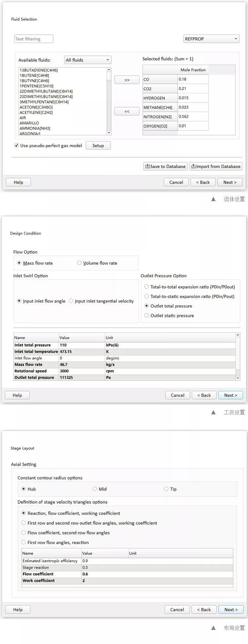Click the Import from Database button
Viewport: 248px width, 644px height.
tap(216, 166)
